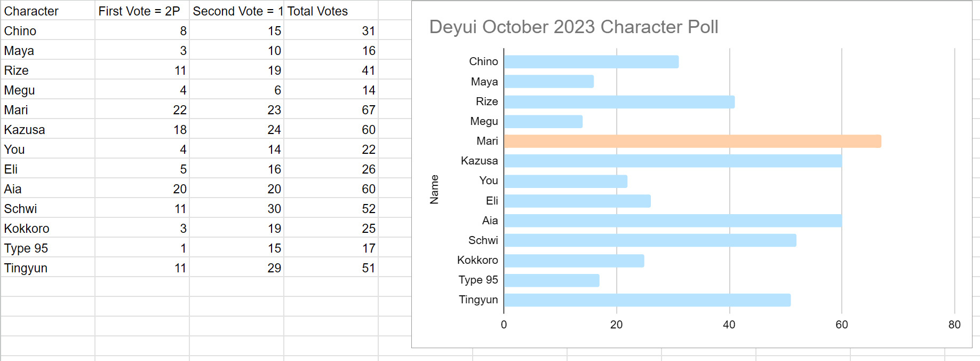The height and width of the screenshot is (361, 980).
Task: Select the chart title Deyui October 2023 Character Poll
Action: click(x=573, y=27)
